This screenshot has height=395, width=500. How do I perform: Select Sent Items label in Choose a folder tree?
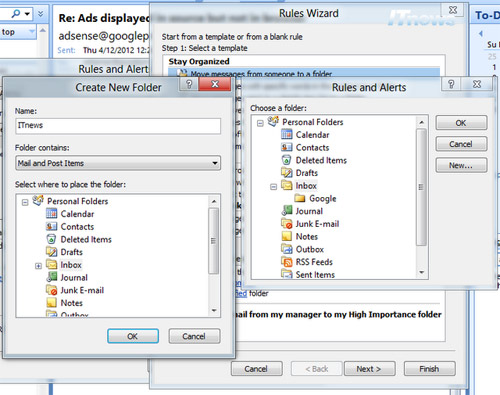tap(315, 274)
